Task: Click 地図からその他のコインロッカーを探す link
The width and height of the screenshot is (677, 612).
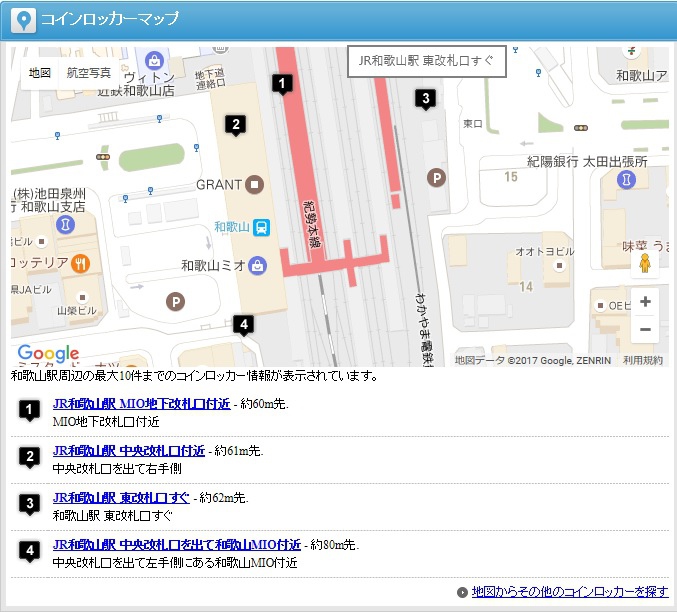Action: 570,592
